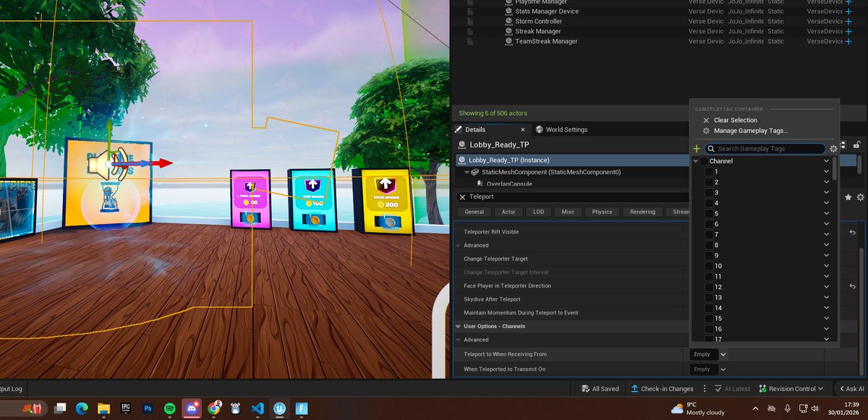Check gameplay tag channel 5 checkbox
The image size is (868, 420).
[710, 214]
